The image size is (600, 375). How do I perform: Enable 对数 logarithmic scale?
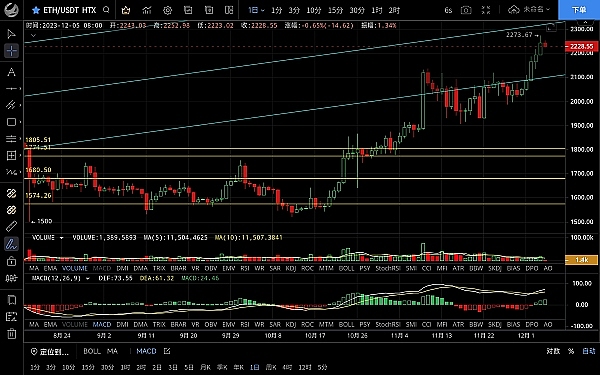click(x=553, y=351)
